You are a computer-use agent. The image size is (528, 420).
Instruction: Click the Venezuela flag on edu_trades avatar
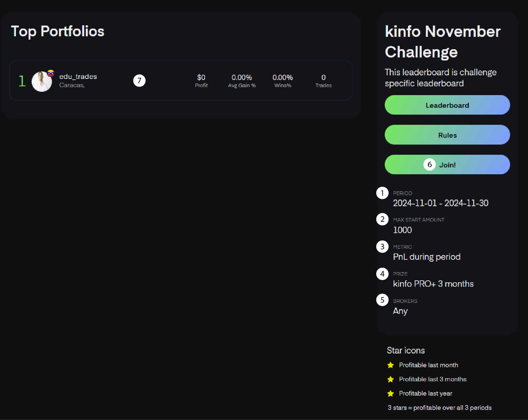[x=51, y=73]
